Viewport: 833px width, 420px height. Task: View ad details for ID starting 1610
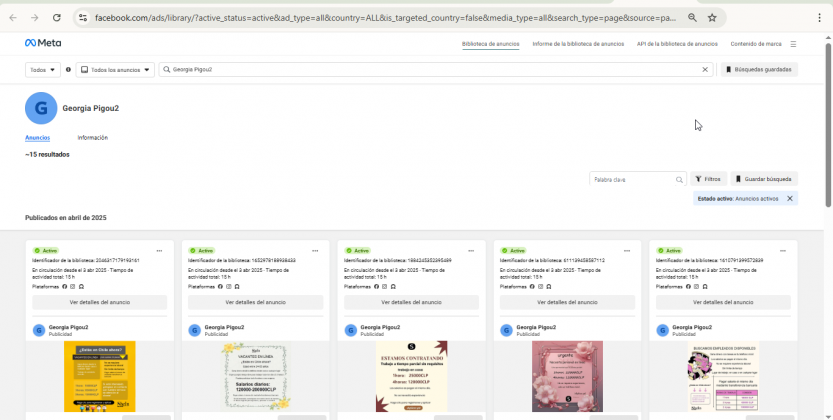pyautogui.click(x=723, y=302)
